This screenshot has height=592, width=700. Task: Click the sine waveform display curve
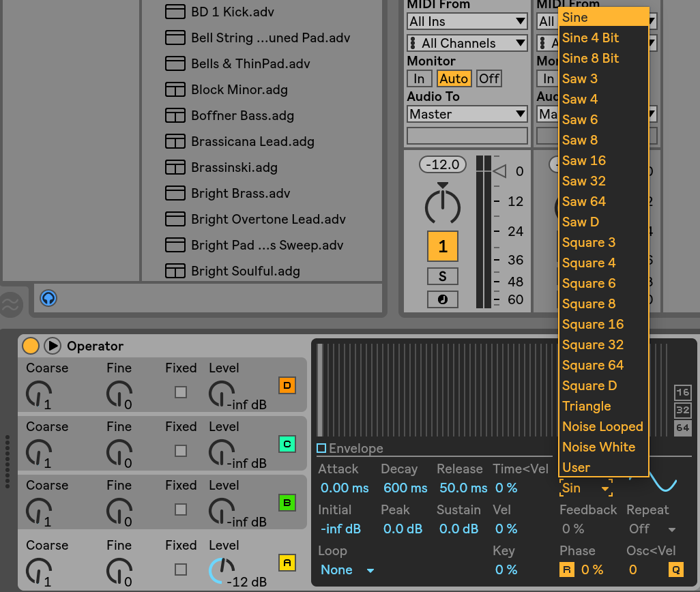pos(663,481)
